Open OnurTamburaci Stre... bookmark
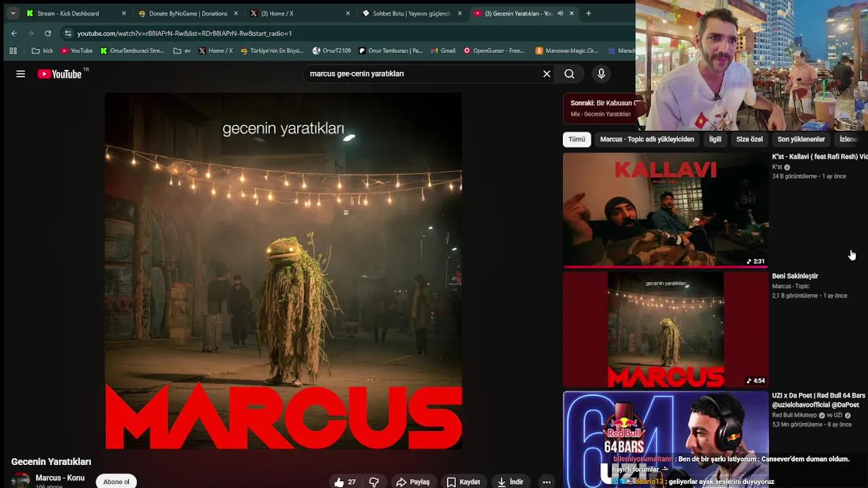868x488 pixels. coord(132,50)
